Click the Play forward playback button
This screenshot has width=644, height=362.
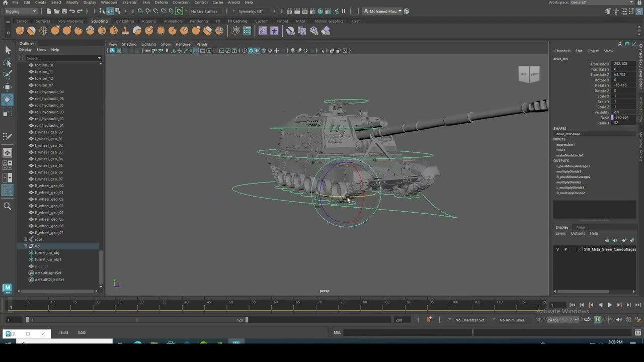(x=610, y=305)
